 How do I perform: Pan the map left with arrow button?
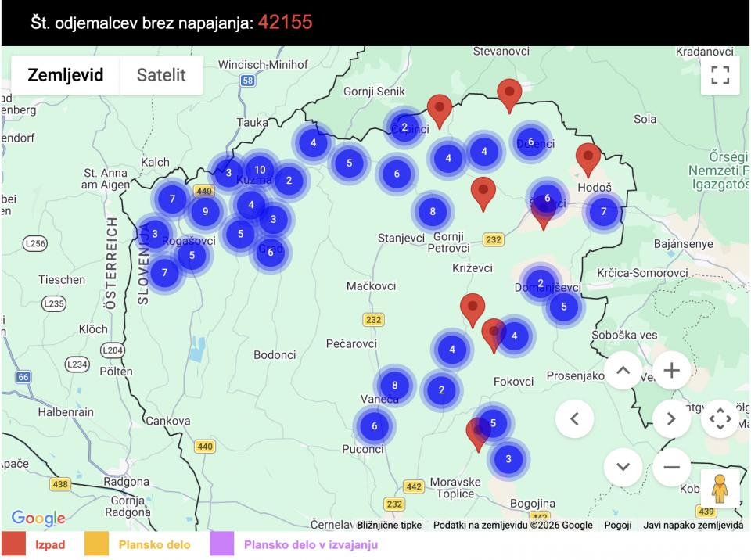pos(575,418)
